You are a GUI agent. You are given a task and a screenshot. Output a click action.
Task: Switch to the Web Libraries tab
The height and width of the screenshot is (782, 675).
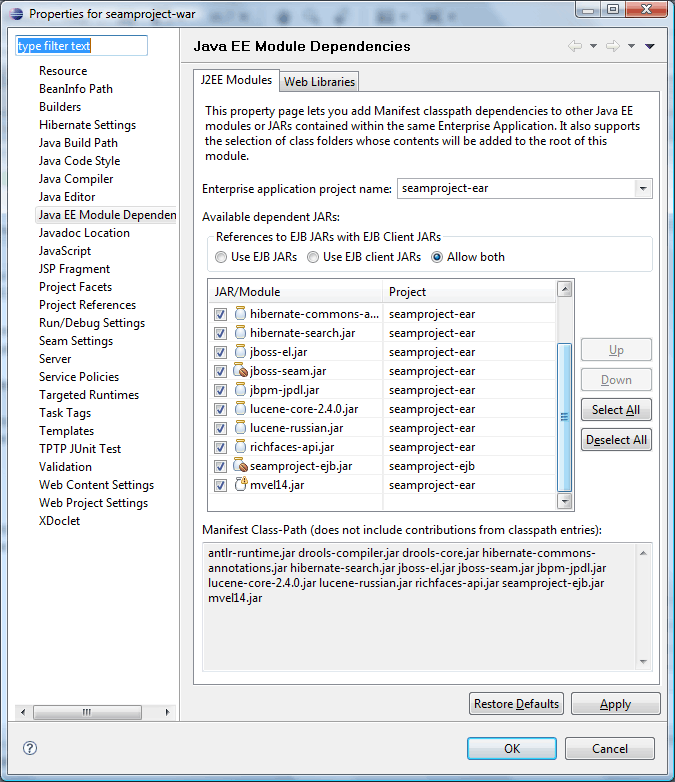319,82
